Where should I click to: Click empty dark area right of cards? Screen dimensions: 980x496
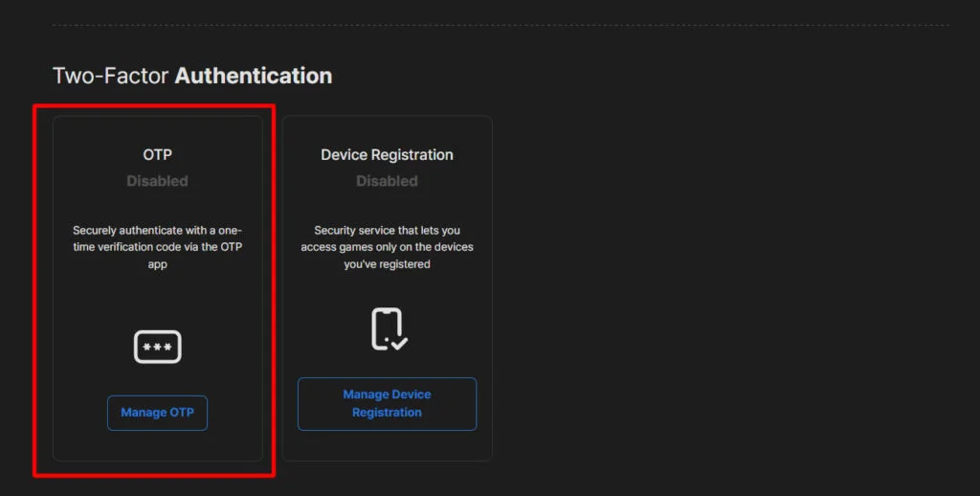tap(727, 287)
